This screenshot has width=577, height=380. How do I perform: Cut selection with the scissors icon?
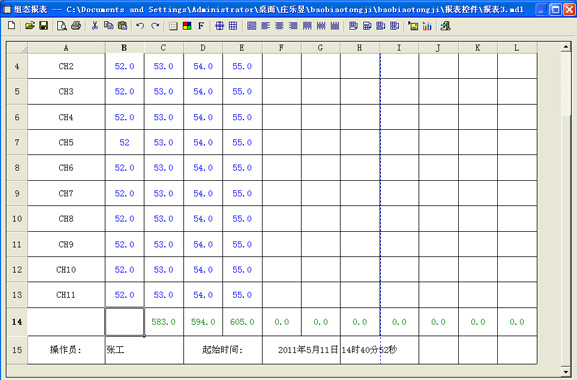[x=95, y=25]
